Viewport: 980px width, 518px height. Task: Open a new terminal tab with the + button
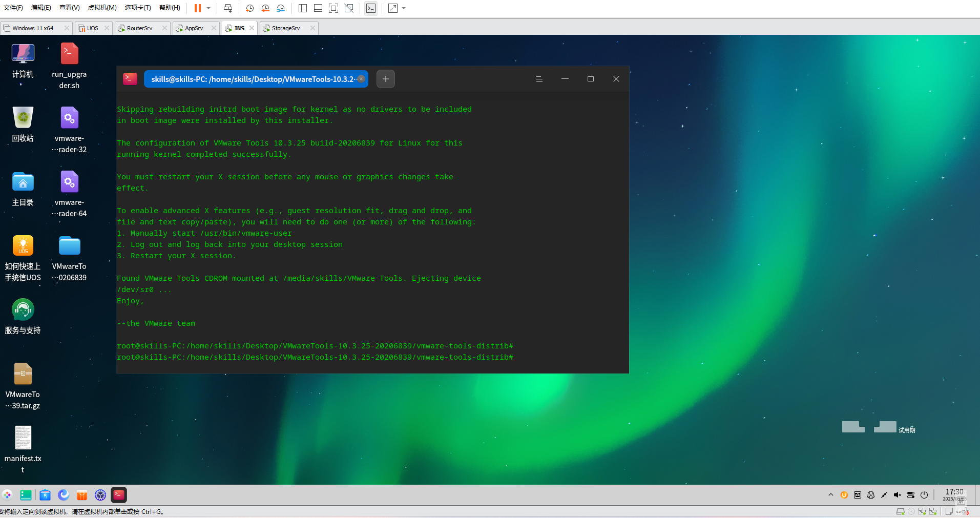pos(385,79)
